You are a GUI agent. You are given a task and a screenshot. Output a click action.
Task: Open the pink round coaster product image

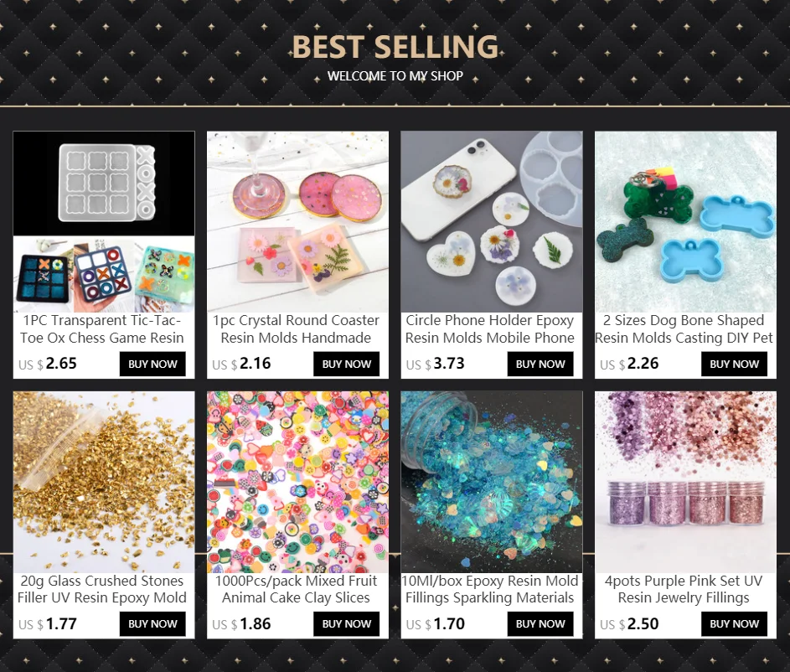(297, 222)
